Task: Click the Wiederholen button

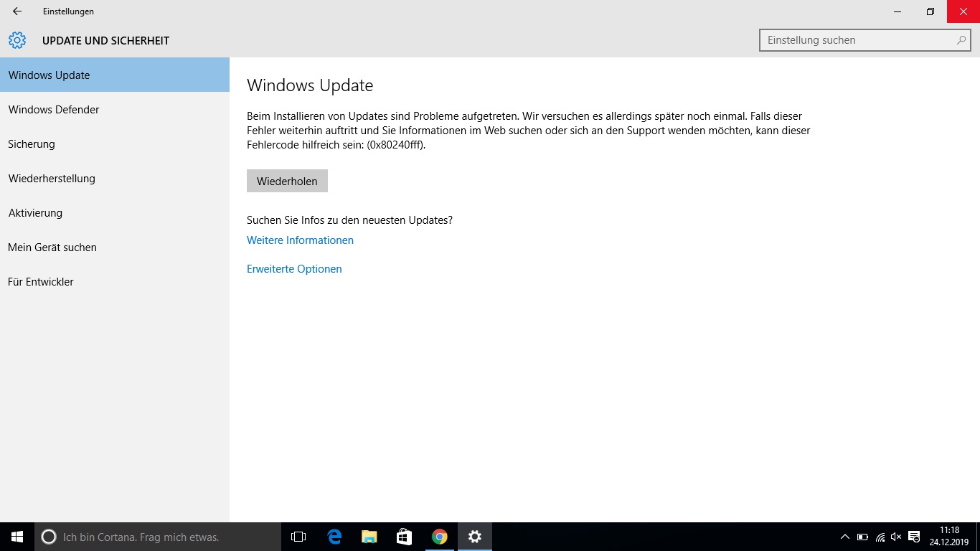Action: (287, 181)
